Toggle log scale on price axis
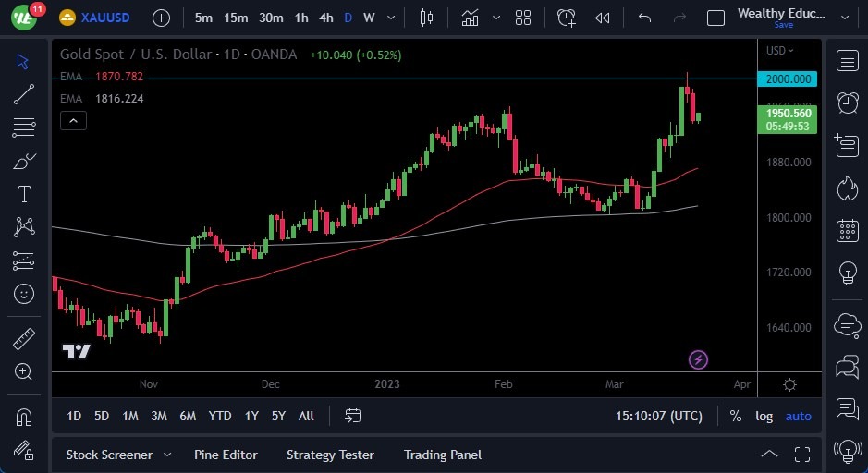Image resolution: width=868 pixels, height=473 pixels. coord(764,416)
